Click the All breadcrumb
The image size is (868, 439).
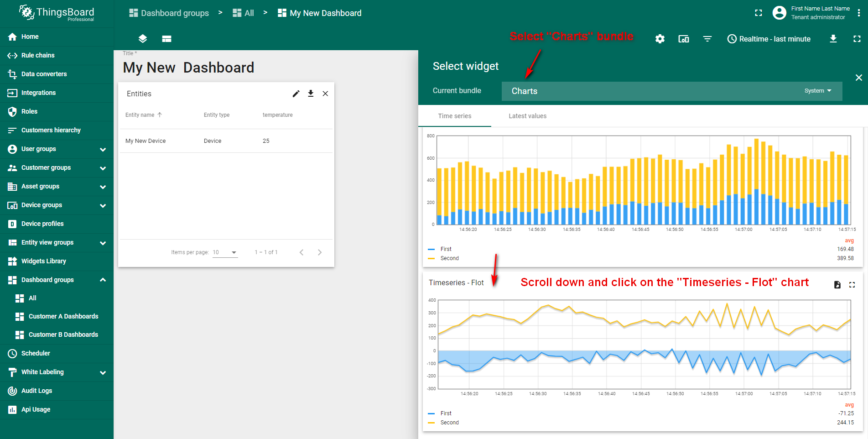[244, 13]
